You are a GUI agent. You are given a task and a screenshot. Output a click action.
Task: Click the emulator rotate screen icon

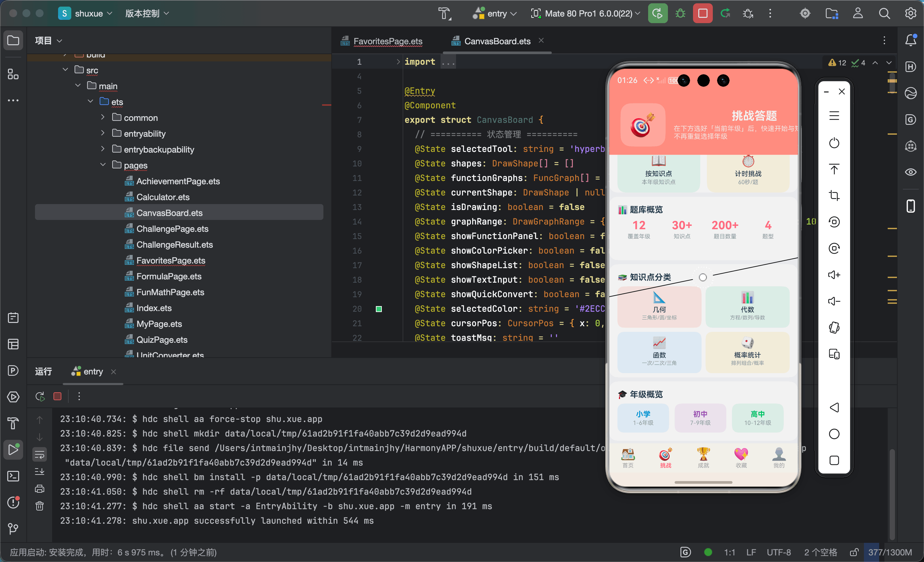coord(834,328)
